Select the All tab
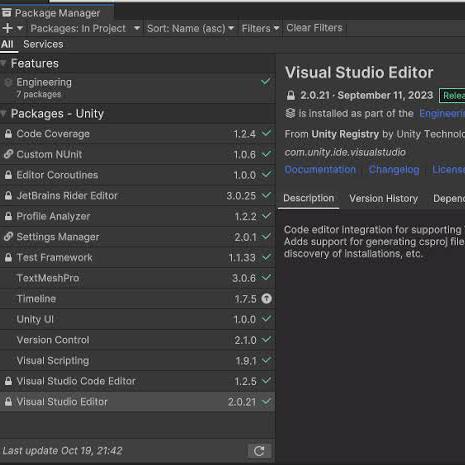The height and width of the screenshot is (465, 465). [x=7, y=44]
